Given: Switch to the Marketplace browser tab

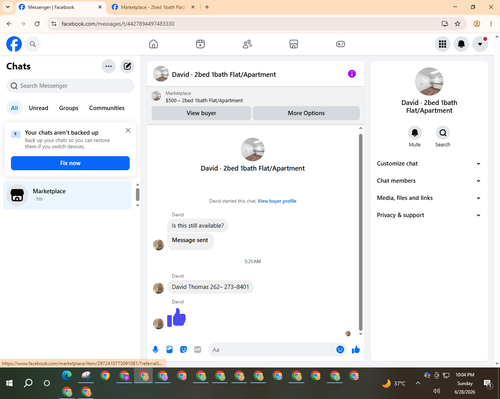Looking at the screenshot, I should tap(153, 7).
